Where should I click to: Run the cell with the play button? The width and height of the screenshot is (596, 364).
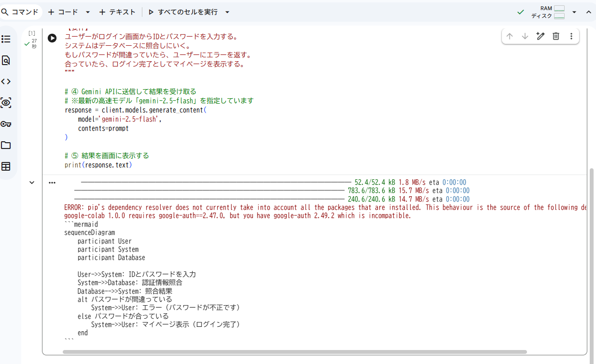tap(52, 38)
